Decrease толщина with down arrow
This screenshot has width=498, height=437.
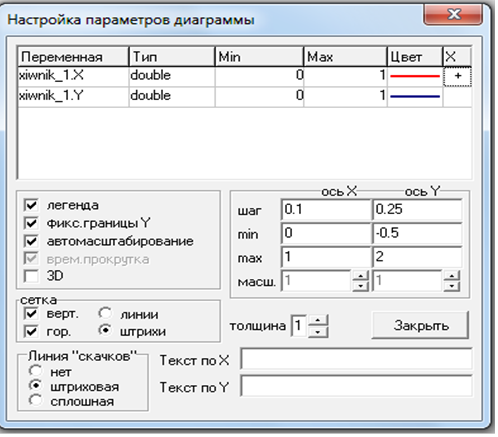point(318,332)
